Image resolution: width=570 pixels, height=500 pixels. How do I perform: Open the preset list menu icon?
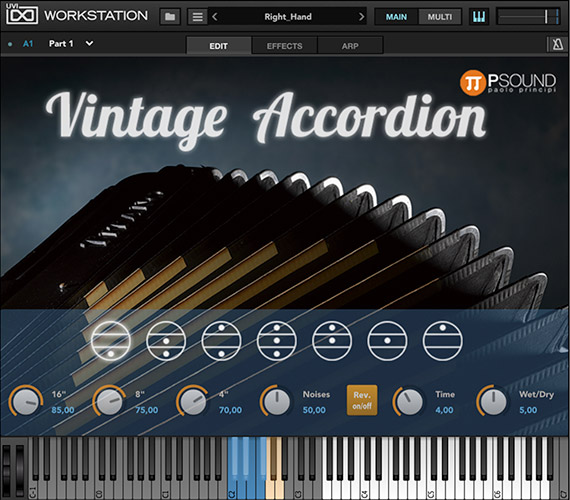tap(197, 17)
